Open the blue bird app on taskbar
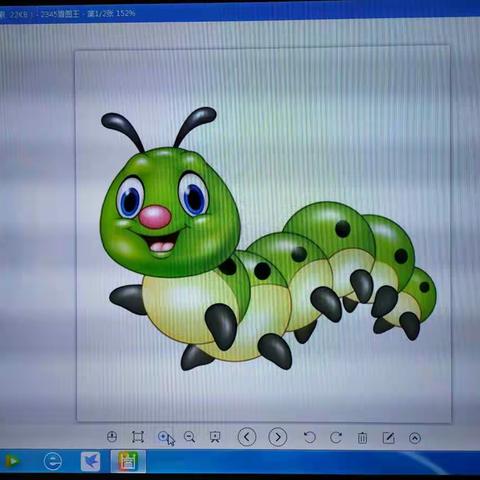This screenshot has width=480, height=480. click(x=90, y=462)
